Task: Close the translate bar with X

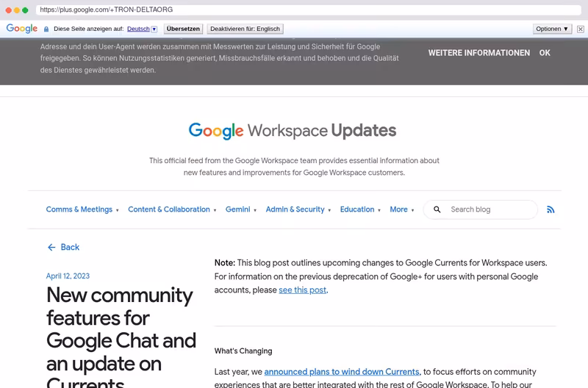Action: [580, 29]
